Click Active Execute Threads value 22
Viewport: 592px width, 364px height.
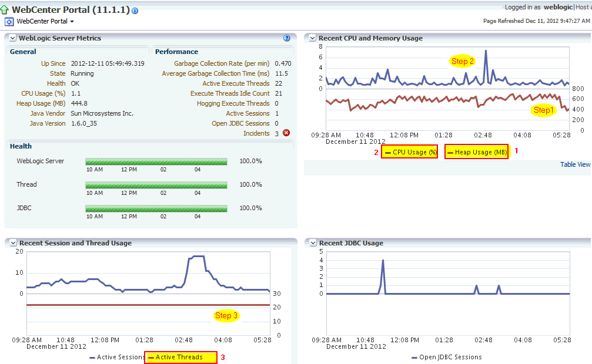[279, 83]
